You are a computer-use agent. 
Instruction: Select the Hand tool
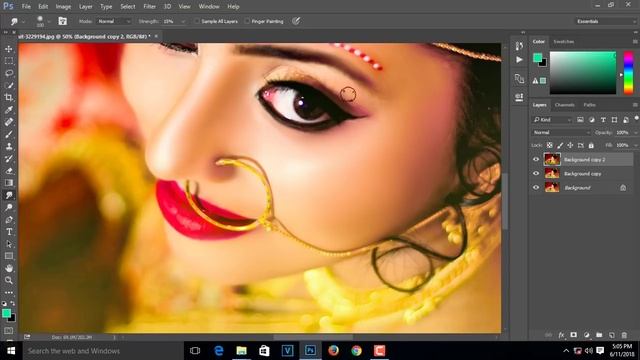[9, 268]
